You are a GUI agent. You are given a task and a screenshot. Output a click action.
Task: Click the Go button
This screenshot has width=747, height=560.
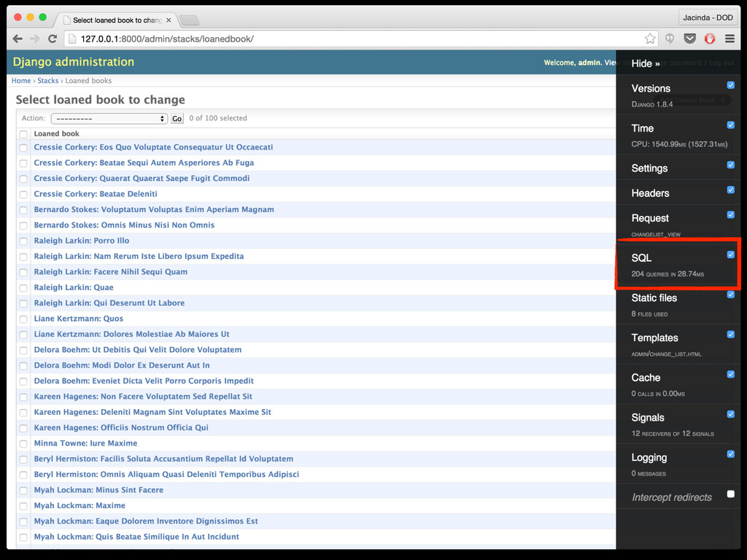pos(177,119)
